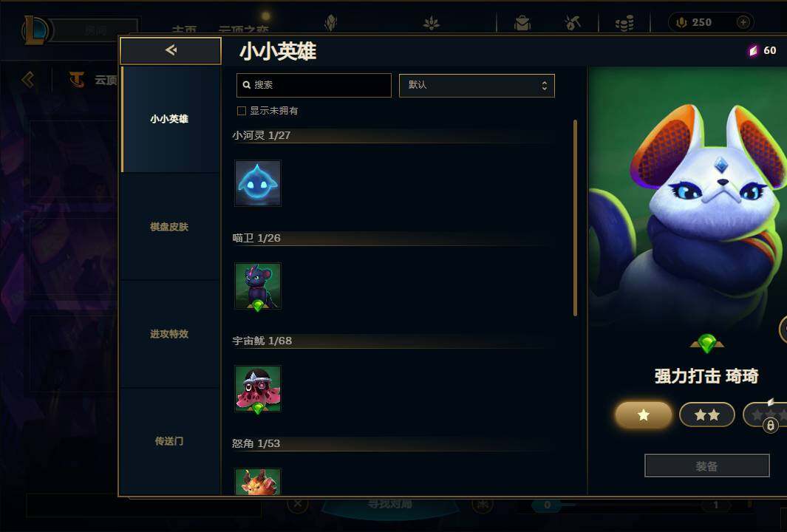Click the purple star shard icon near 60

[753, 50]
